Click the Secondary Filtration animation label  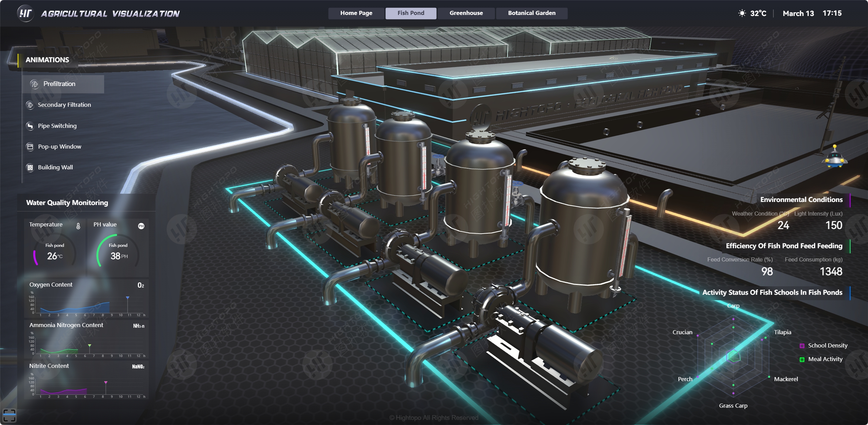coord(64,105)
